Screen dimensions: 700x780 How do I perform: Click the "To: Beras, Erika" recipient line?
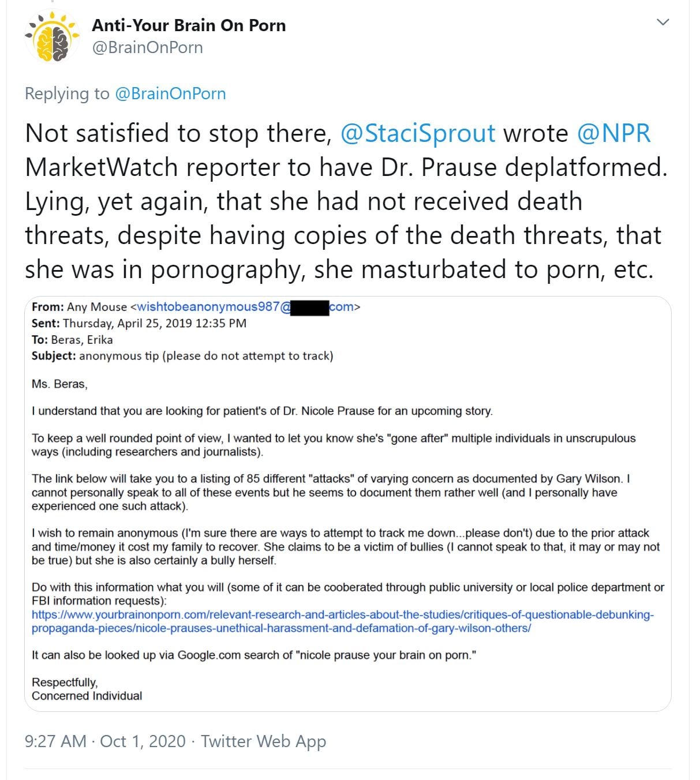point(72,340)
